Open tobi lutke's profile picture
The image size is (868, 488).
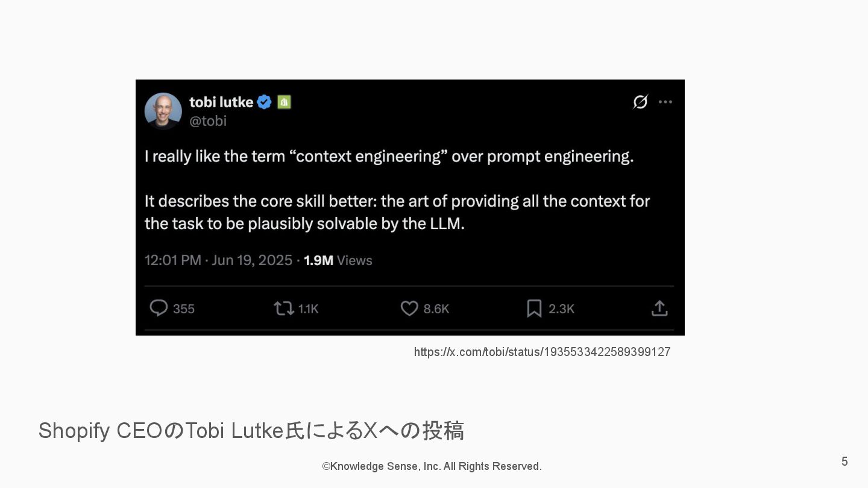click(163, 111)
